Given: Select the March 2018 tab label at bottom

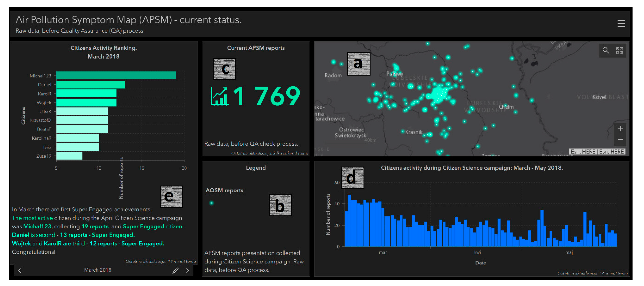Looking at the screenshot, I should tap(98, 270).
